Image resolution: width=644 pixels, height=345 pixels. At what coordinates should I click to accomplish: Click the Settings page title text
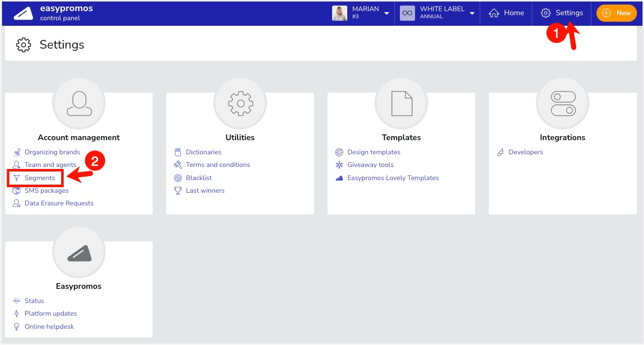pos(62,45)
